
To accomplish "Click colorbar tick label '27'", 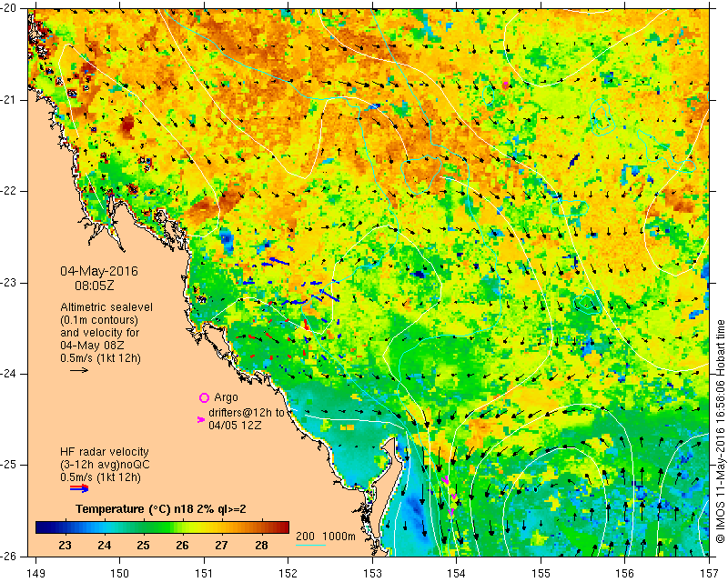I will coord(221,545).
